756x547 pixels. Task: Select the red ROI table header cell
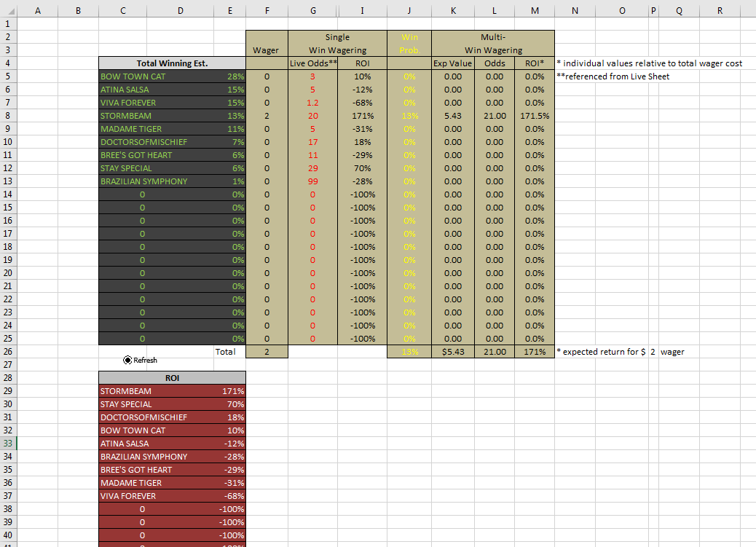tap(172, 378)
